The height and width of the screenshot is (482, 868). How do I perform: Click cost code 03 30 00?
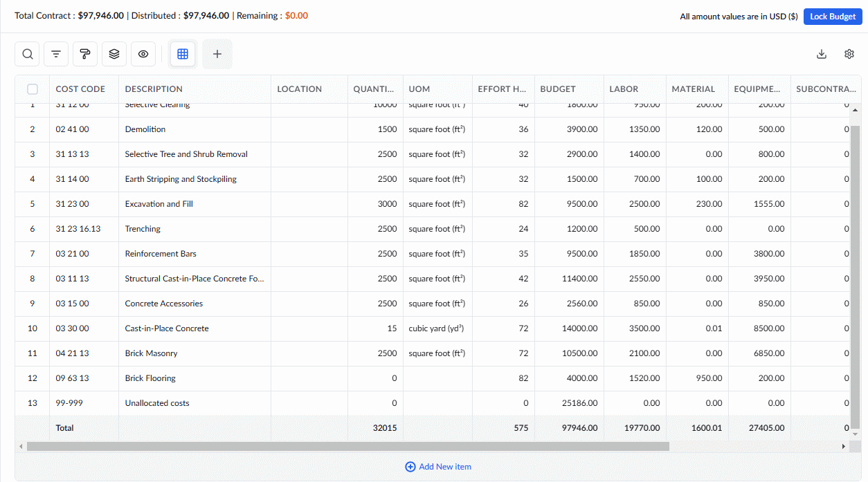84,328
